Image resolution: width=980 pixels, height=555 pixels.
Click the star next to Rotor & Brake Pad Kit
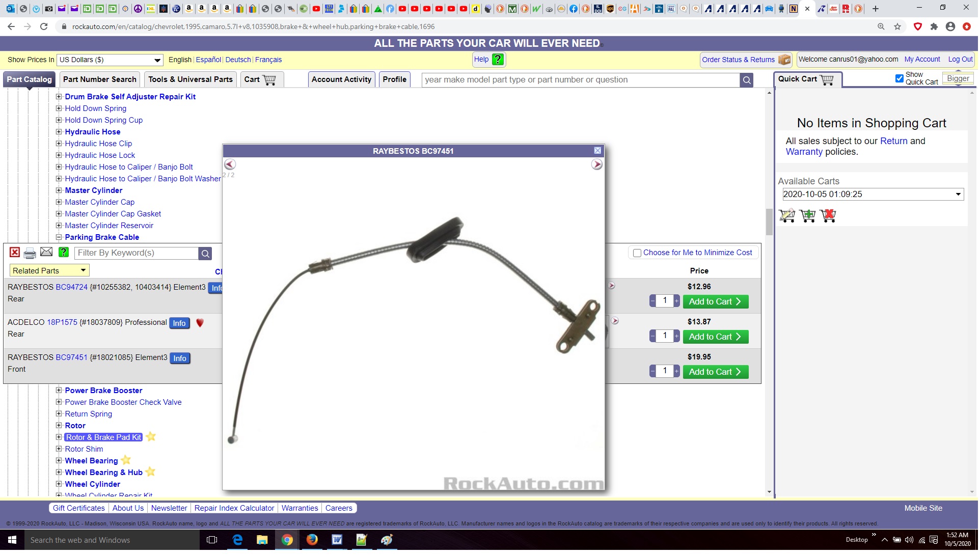[151, 437]
